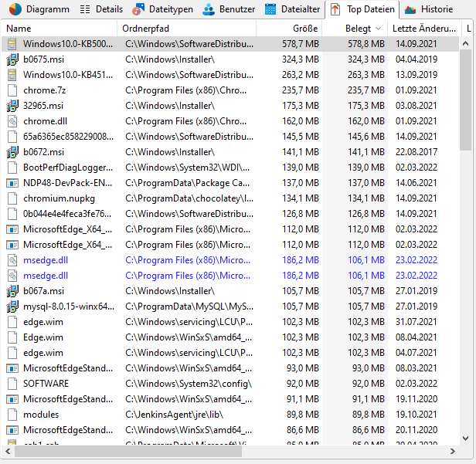Click file icon of chrome.7z

12,90
